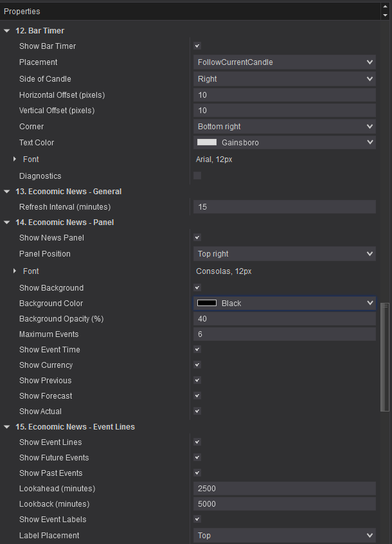Click the vertical scrollbar thumb
This screenshot has height=544, width=392.
[x=385, y=358]
